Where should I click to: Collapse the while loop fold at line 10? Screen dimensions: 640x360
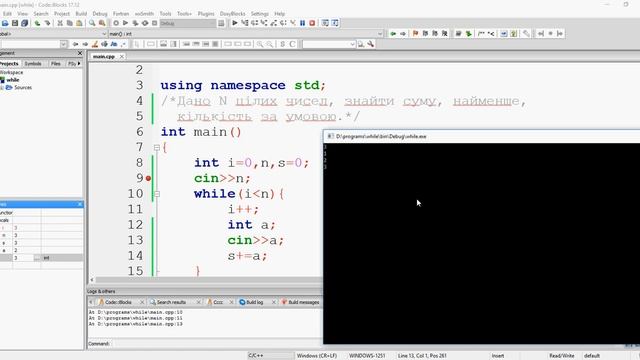point(157,194)
